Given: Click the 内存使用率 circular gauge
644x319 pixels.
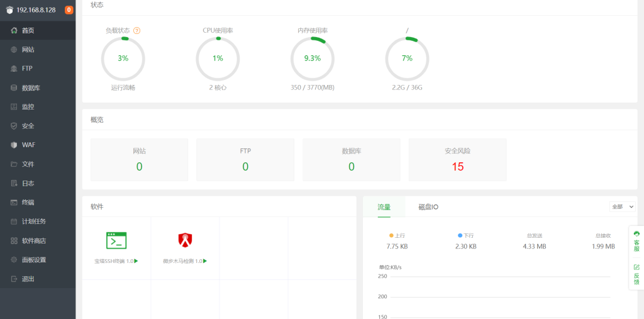Looking at the screenshot, I should point(313,59).
